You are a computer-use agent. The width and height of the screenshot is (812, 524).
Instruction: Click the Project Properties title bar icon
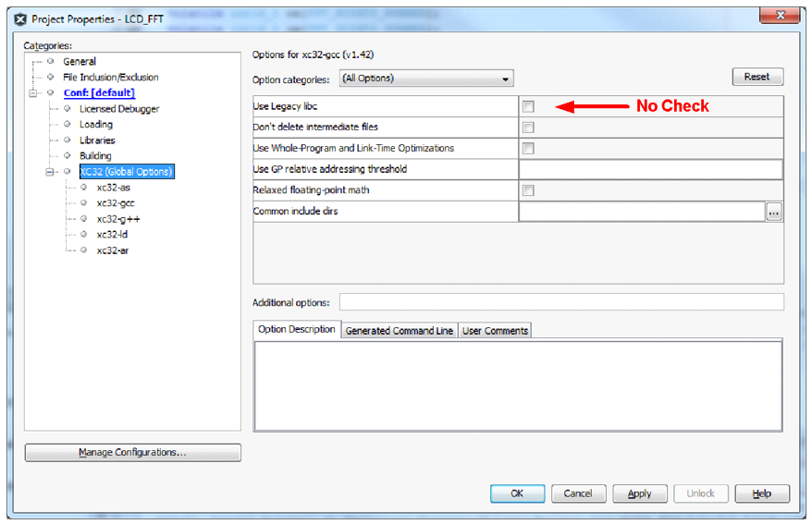[20, 19]
